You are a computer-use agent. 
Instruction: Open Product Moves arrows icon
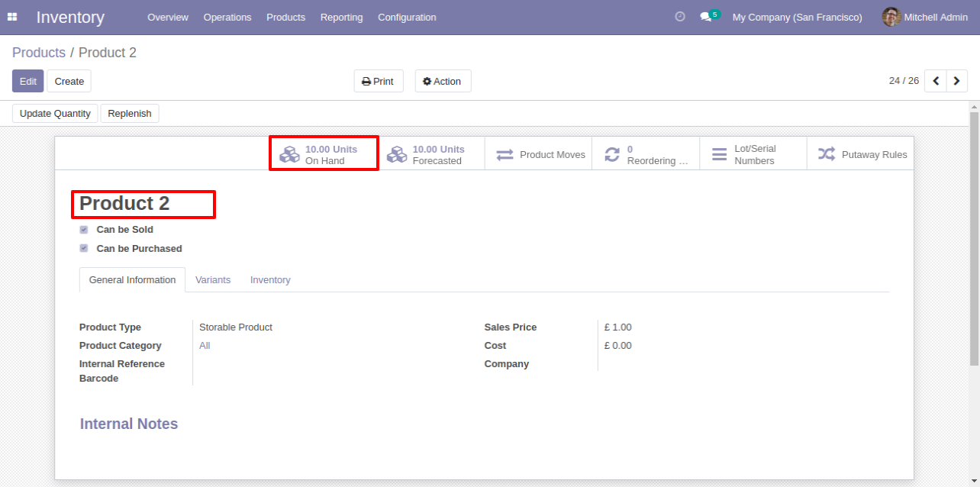point(505,155)
